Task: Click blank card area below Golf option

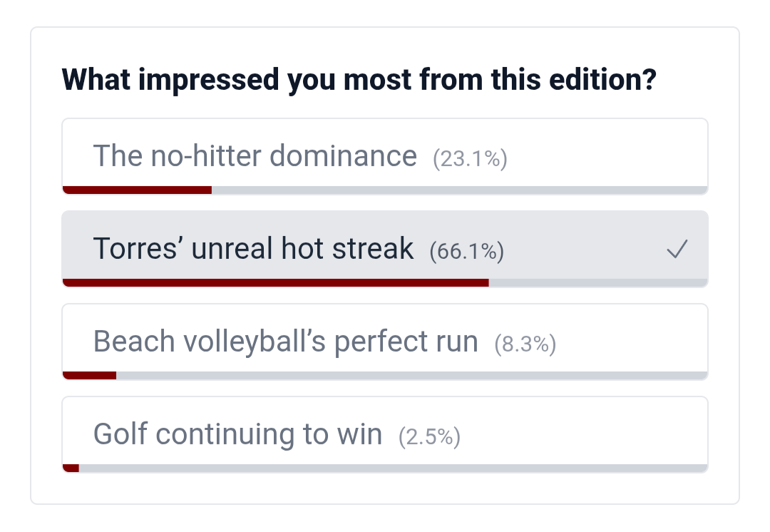Action: click(x=385, y=488)
